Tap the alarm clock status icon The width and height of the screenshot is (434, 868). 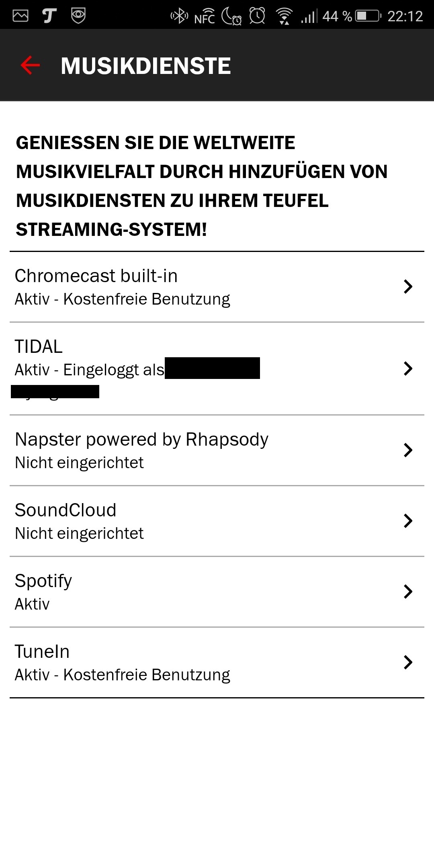click(257, 16)
